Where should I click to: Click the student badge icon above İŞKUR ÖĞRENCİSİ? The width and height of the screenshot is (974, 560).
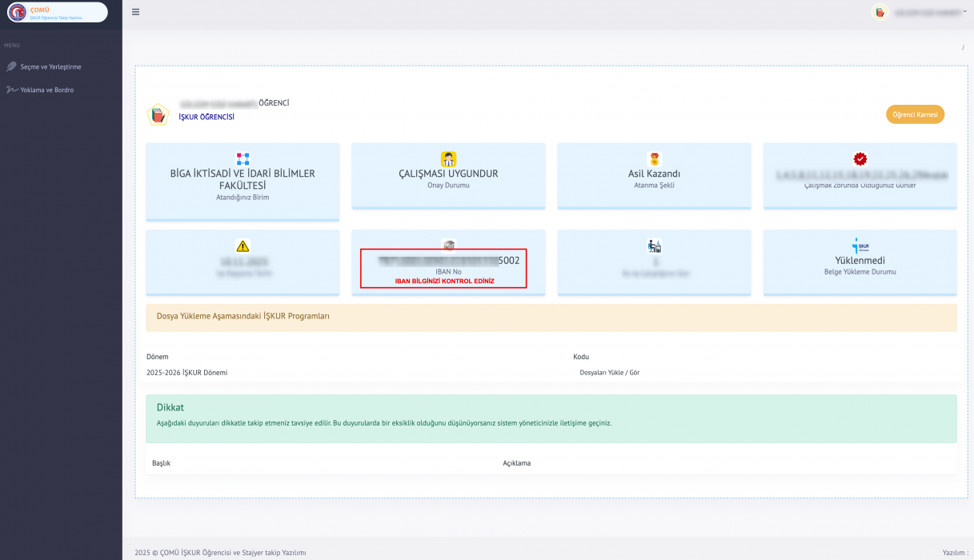158,115
